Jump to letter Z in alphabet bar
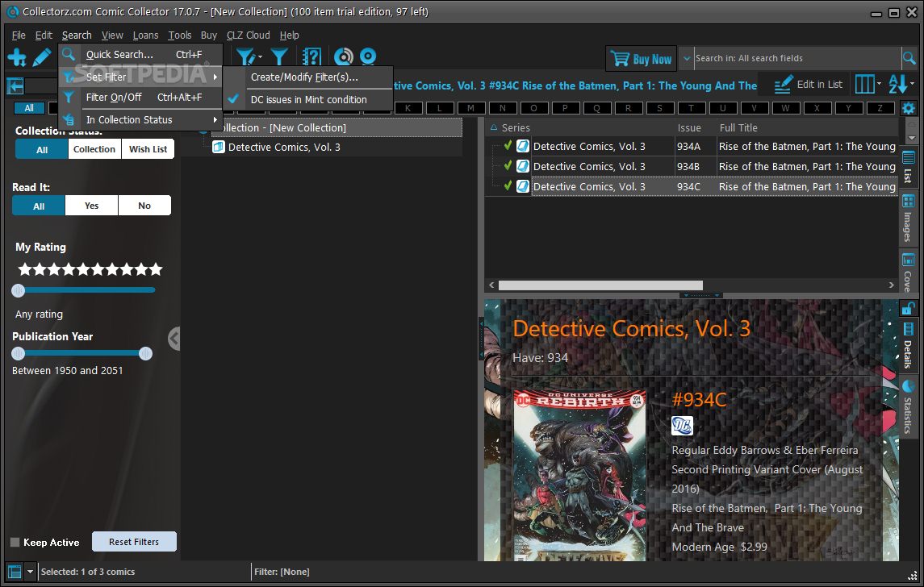Viewport: 924px width, 587px height. point(880,108)
